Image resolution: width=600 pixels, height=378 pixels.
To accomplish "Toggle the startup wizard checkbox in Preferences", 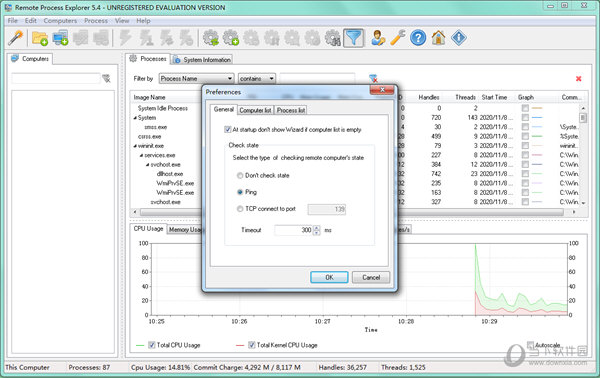I will click(x=228, y=130).
